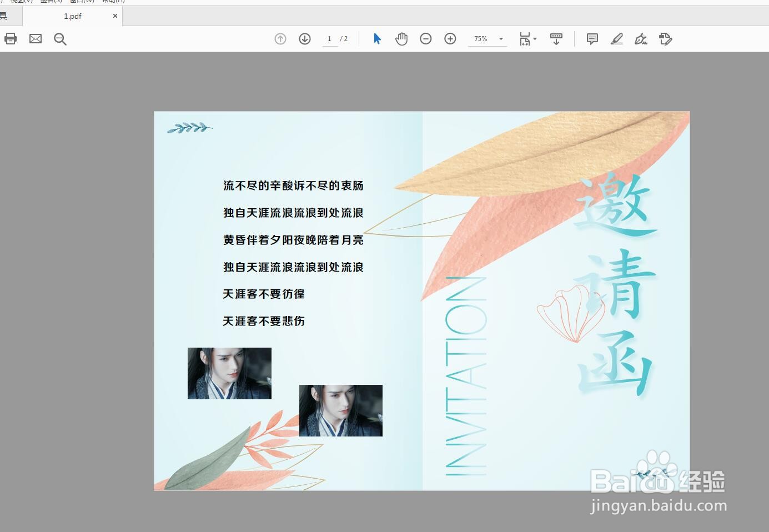
Task: Click the print icon
Action: coord(11,38)
